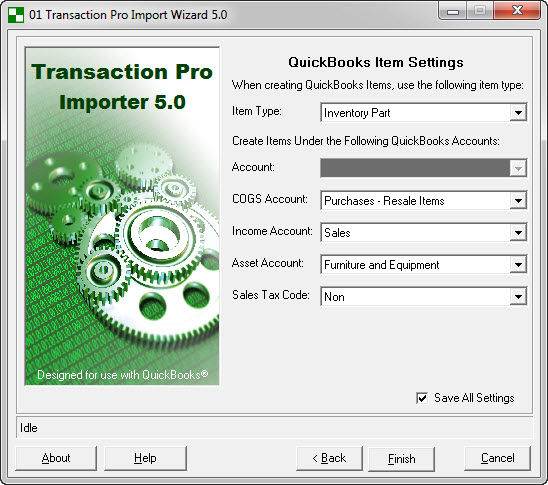The height and width of the screenshot is (485, 548).
Task: Toggle the Save All Settings checkbox
Action: (x=422, y=398)
